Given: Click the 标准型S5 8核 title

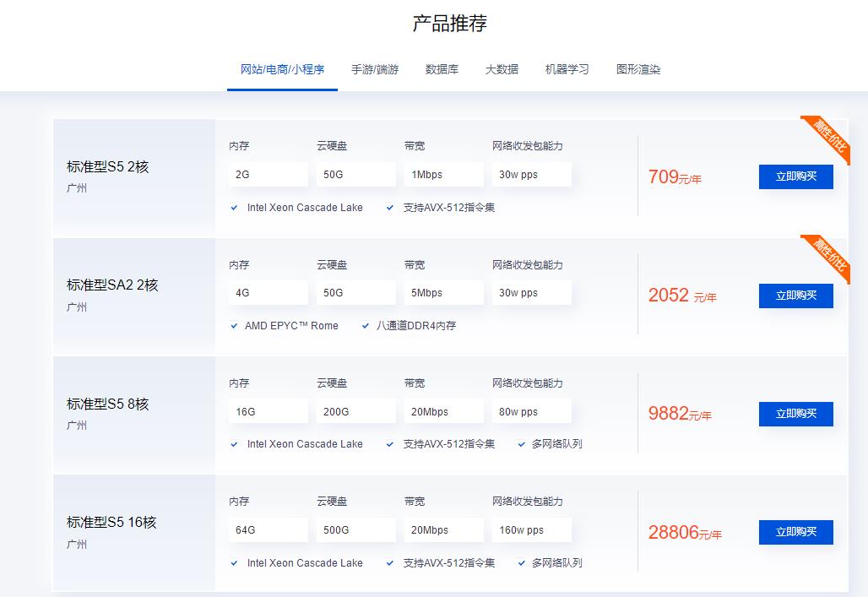Looking at the screenshot, I should point(107,404).
